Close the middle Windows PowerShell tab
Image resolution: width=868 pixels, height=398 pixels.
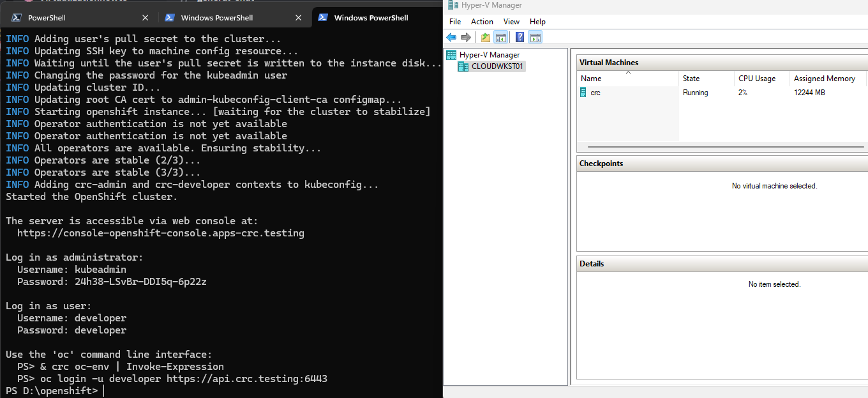pyautogui.click(x=298, y=18)
